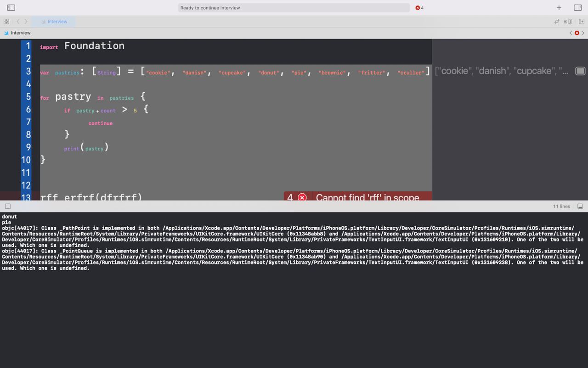Show Quick Look result for pastries line
The width and height of the screenshot is (588, 368).
click(x=580, y=71)
